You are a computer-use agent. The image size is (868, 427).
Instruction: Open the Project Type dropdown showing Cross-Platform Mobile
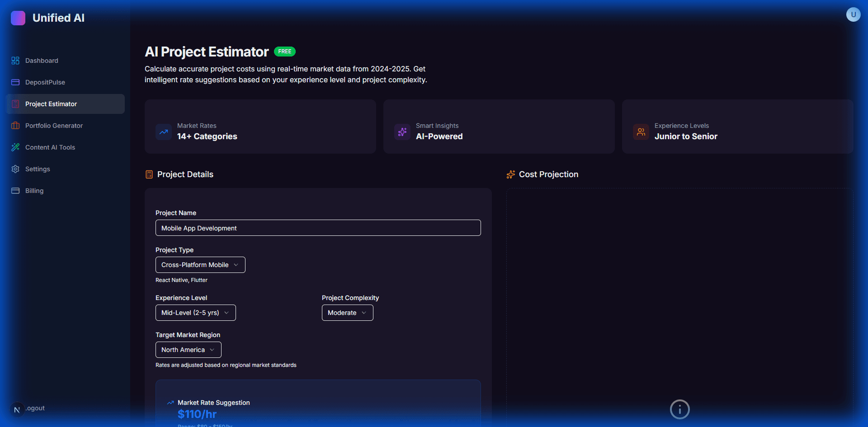pos(200,265)
